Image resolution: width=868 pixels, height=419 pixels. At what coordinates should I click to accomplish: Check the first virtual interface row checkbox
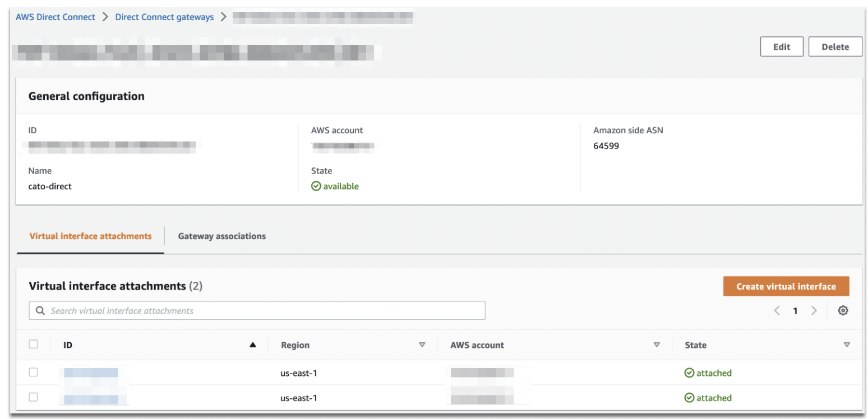(33, 372)
